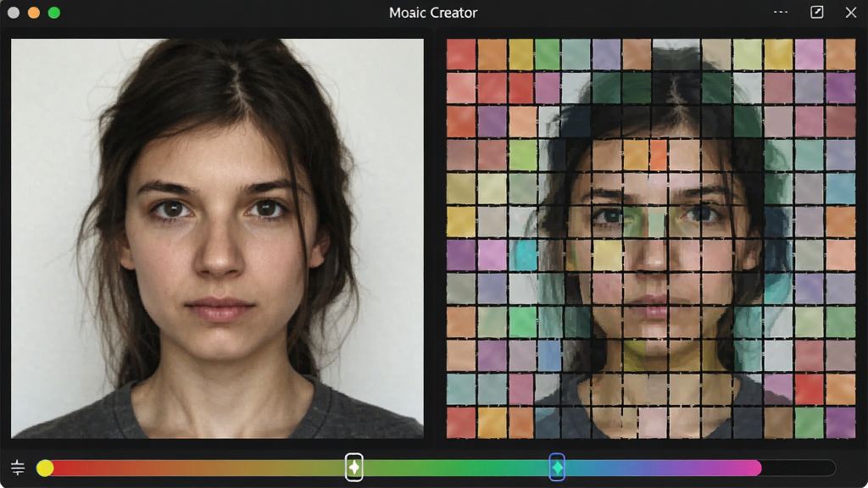Screen dimensions: 868x488
Task: Click the gray traffic-light window button
Action: (14, 13)
